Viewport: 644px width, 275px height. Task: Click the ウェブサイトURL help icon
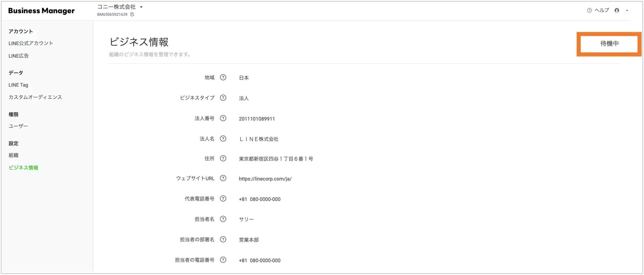click(x=223, y=178)
